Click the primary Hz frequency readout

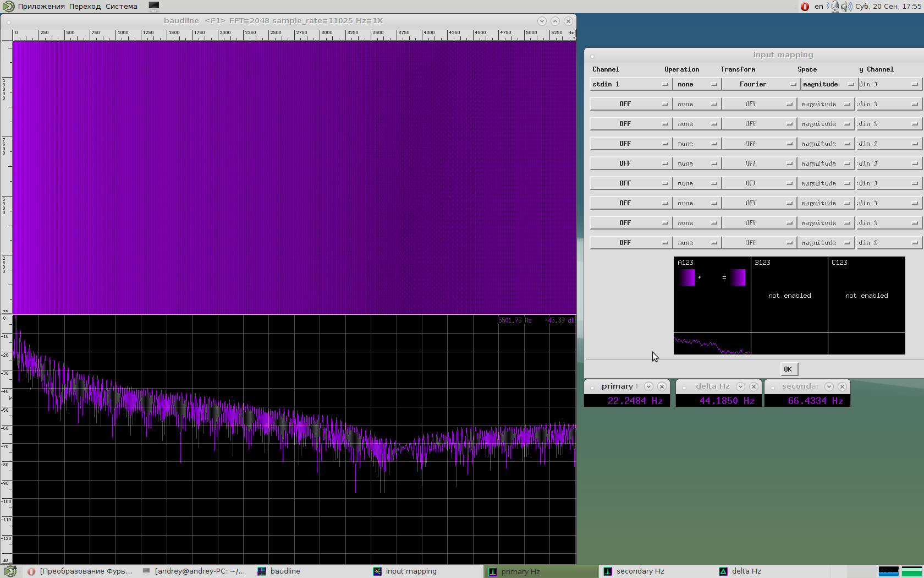coord(627,401)
